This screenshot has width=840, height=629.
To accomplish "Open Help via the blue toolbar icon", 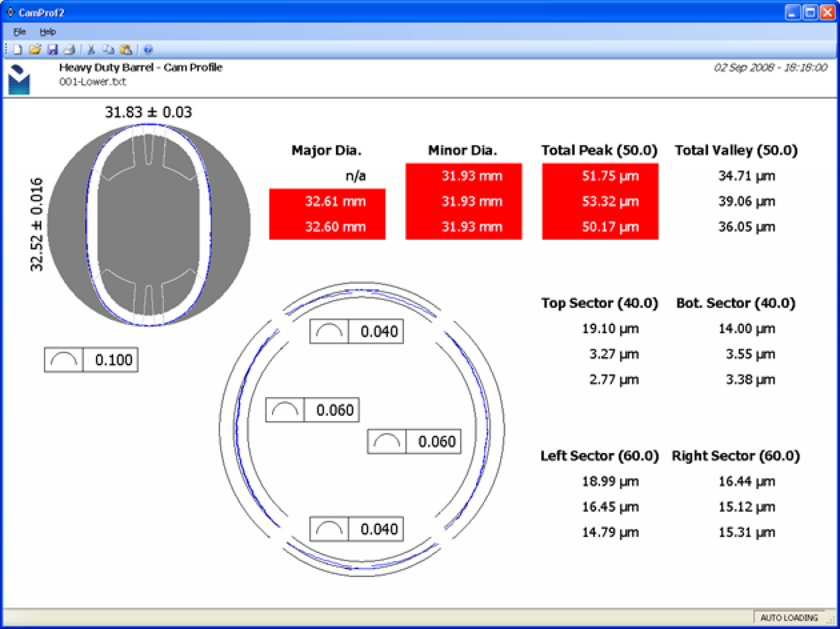I will click(148, 49).
